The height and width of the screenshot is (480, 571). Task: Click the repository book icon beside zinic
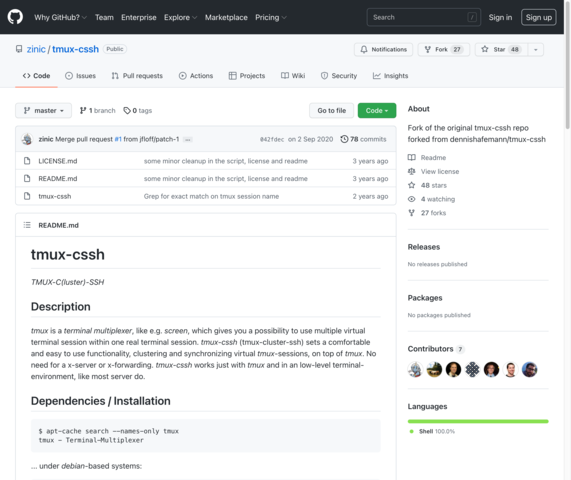19,49
